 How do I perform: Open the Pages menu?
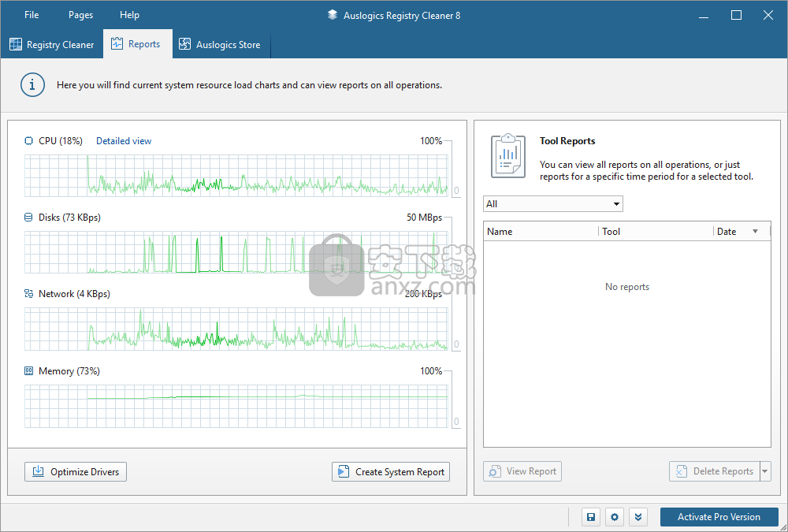tap(80, 15)
